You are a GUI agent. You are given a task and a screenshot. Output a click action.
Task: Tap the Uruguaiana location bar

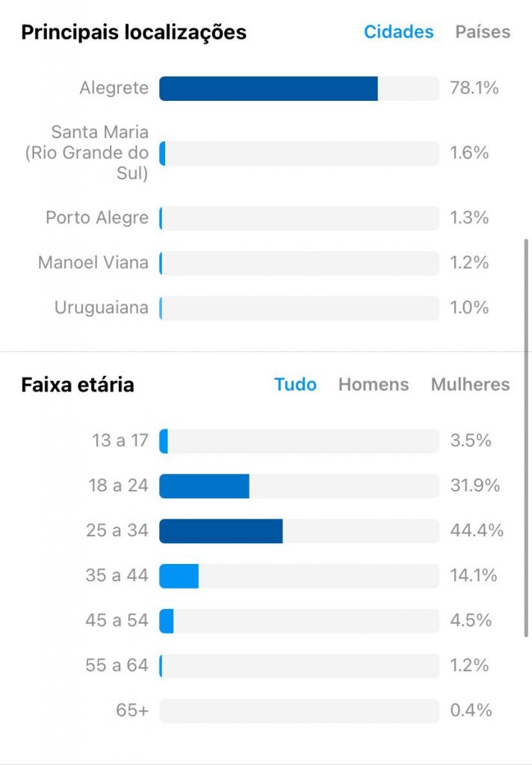coord(299,308)
